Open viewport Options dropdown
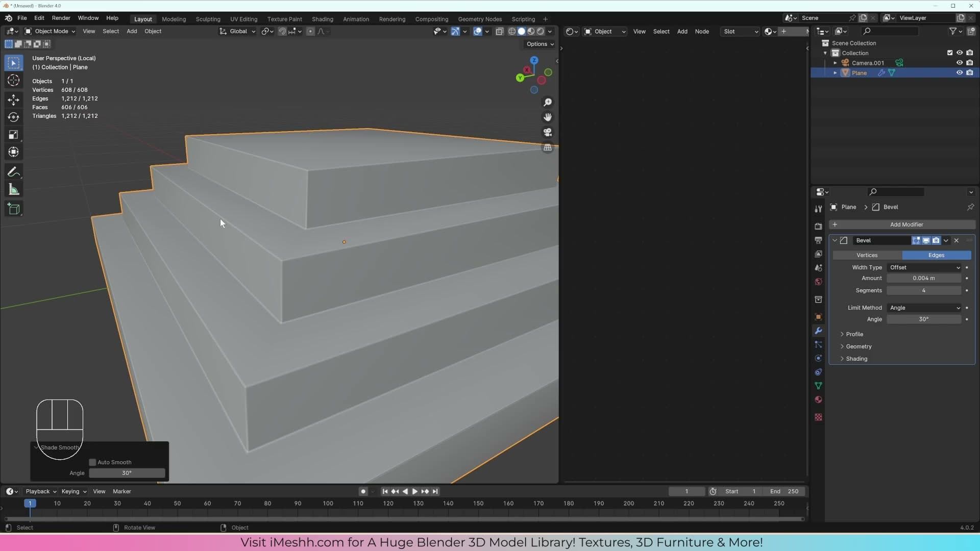 (540, 44)
